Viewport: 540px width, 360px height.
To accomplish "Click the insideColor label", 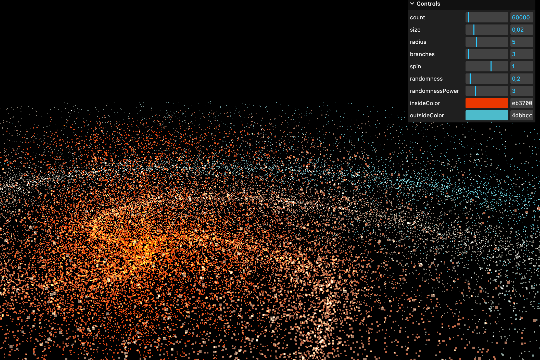I will point(425,103).
